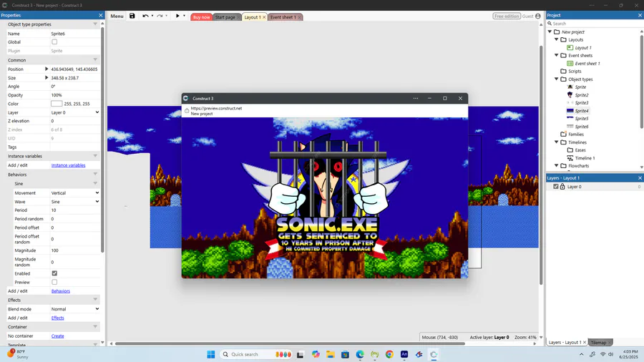Select the Scripts folder
644x362 pixels.
click(575, 72)
